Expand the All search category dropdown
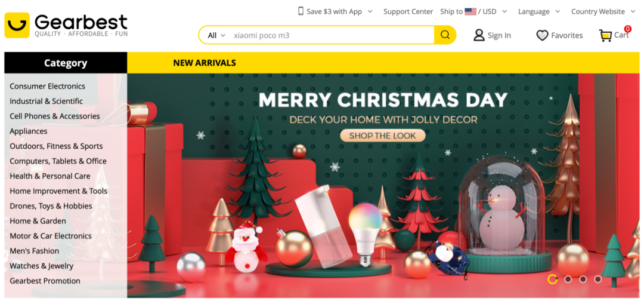This screenshot has height=301, width=644. pos(216,35)
